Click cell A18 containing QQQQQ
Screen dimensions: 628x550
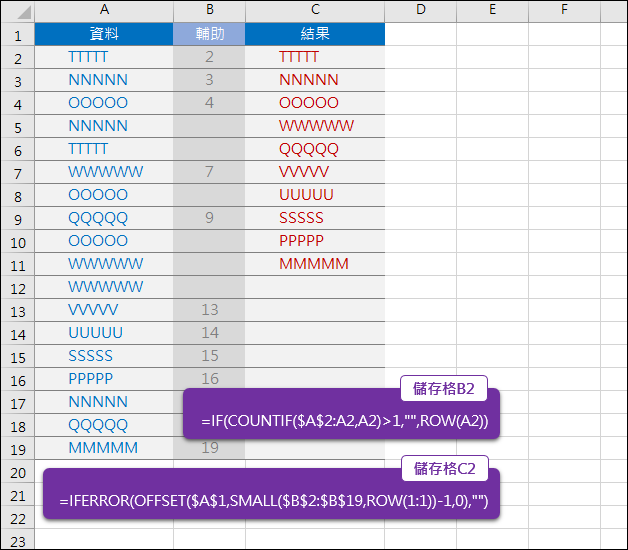tap(104, 425)
